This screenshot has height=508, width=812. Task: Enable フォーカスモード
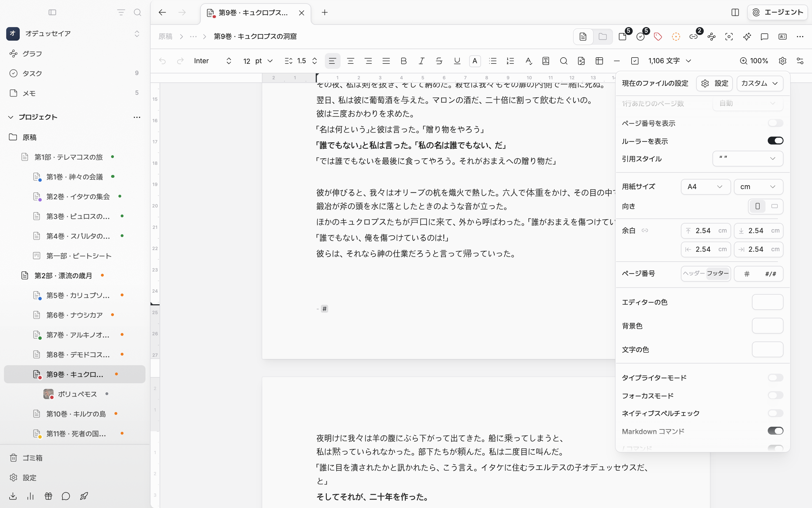pos(775,395)
